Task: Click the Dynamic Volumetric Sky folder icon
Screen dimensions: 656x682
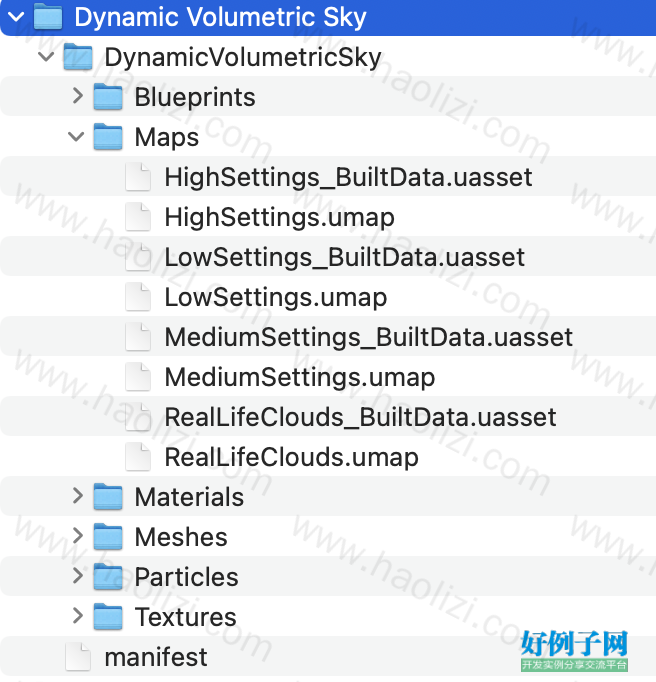Action: point(48,17)
